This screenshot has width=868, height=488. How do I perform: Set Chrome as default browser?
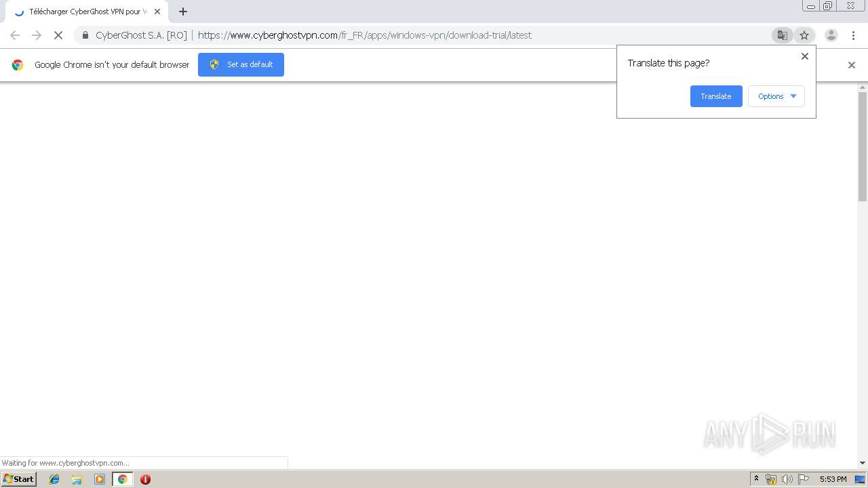[241, 64]
